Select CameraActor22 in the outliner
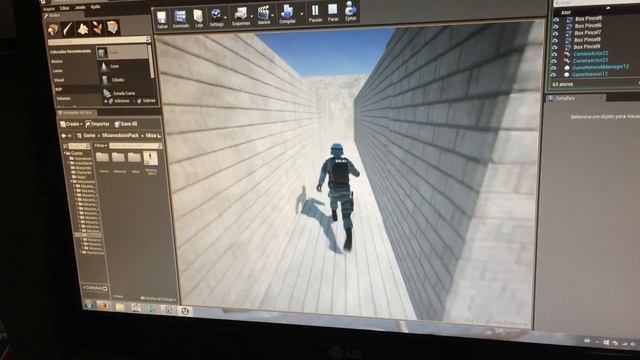640x360 pixels. coord(590,53)
